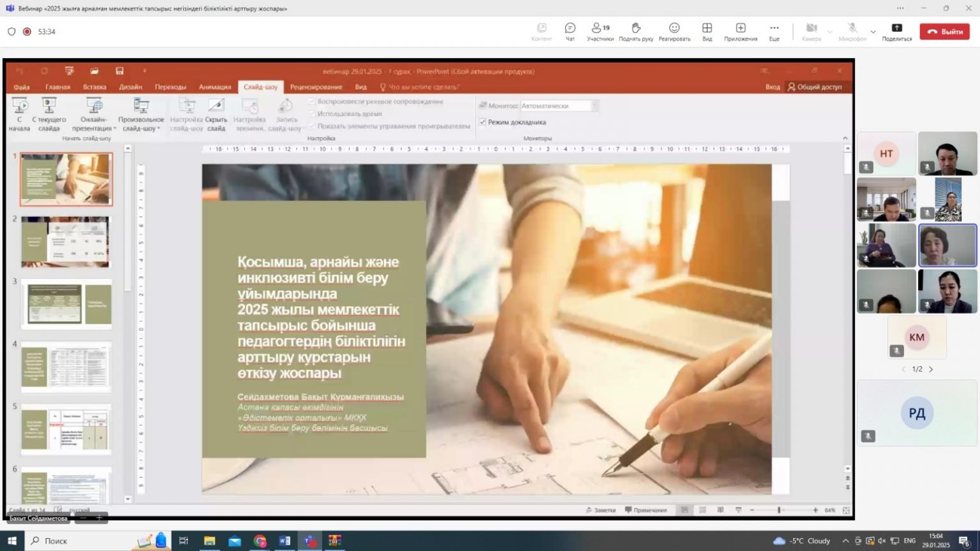
Task: Open the reactions menu
Action: [674, 31]
